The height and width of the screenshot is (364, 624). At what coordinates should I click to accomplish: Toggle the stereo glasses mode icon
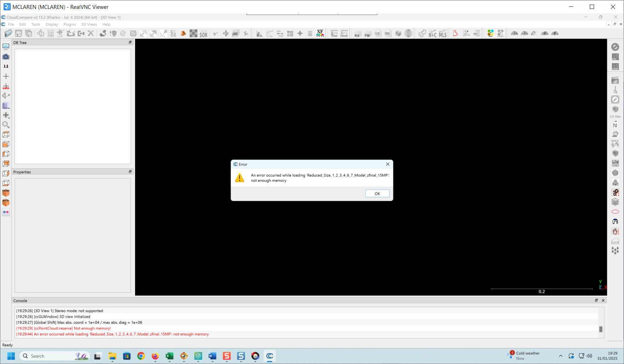click(x=6, y=212)
